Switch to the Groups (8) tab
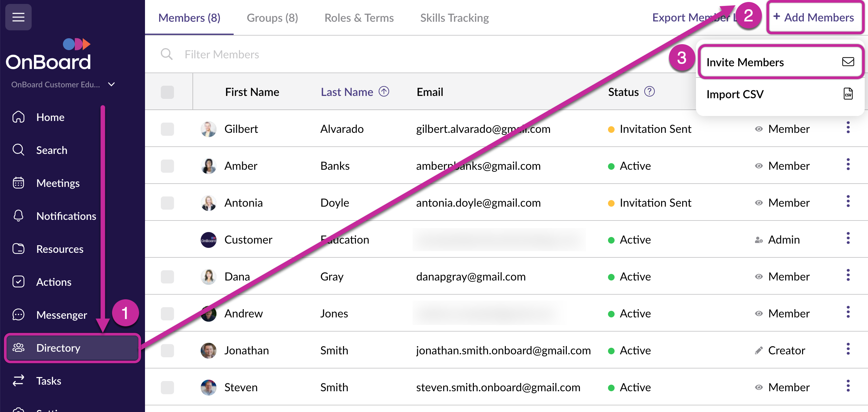Screen dimensions: 868x412 (272, 17)
